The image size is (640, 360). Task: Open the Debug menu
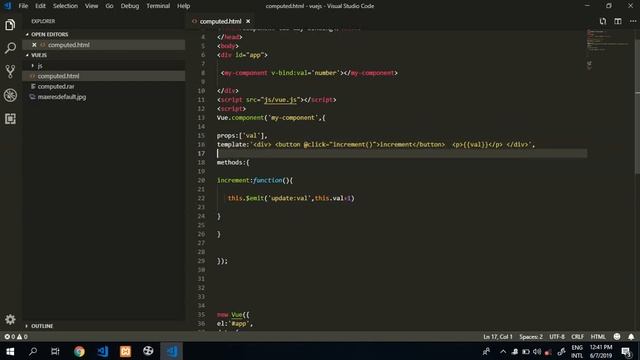pyautogui.click(x=130, y=6)
